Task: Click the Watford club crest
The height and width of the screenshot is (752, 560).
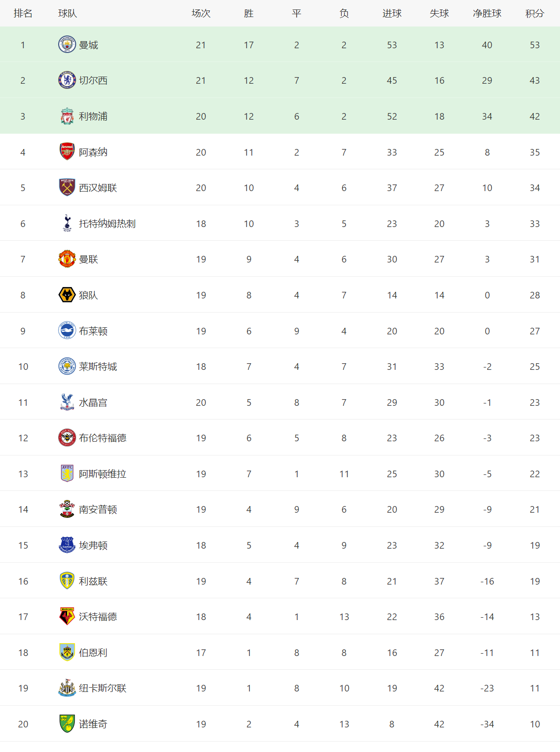Action: [67, 616]
